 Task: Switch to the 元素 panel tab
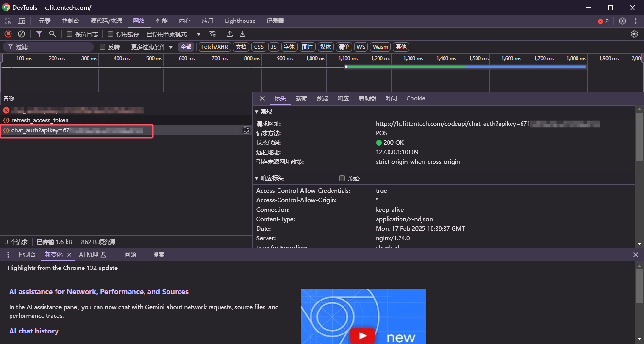[x=44, y=21]
